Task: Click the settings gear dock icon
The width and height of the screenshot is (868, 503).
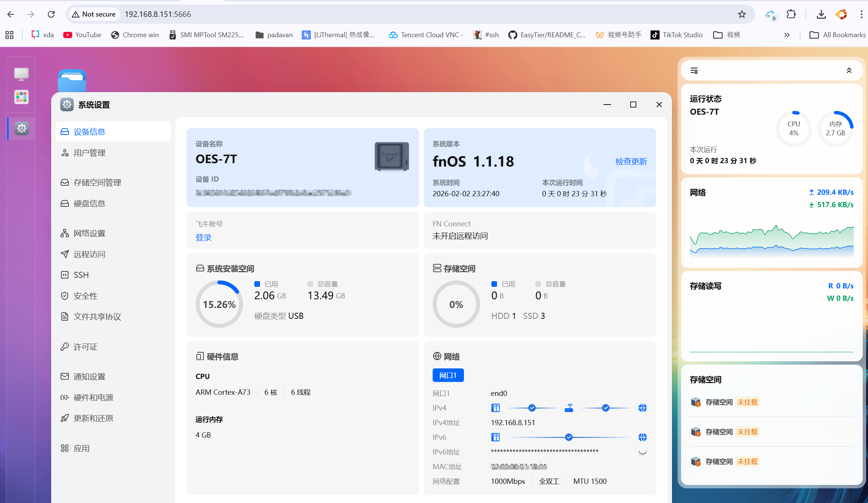Action: pyautogui.click(x=21, y=129)
